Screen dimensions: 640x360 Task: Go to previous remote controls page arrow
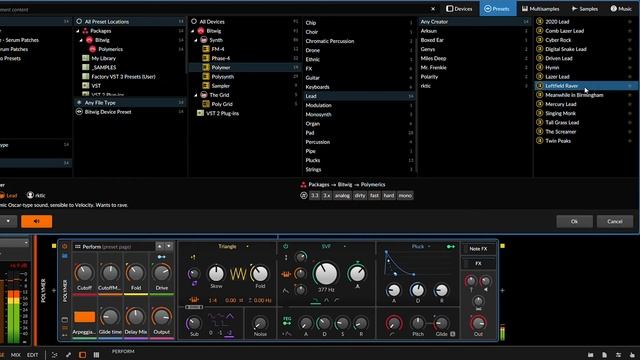160,246
